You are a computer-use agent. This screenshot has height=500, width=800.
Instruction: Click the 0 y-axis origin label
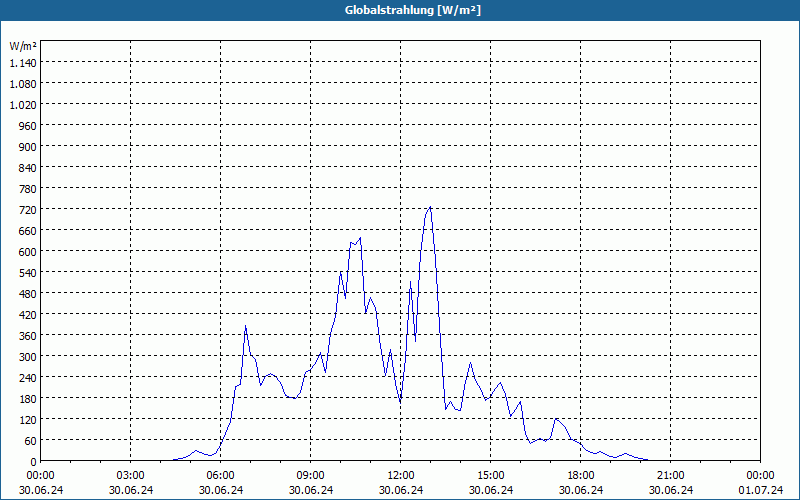pyautogui.click(x=34, y=462)
